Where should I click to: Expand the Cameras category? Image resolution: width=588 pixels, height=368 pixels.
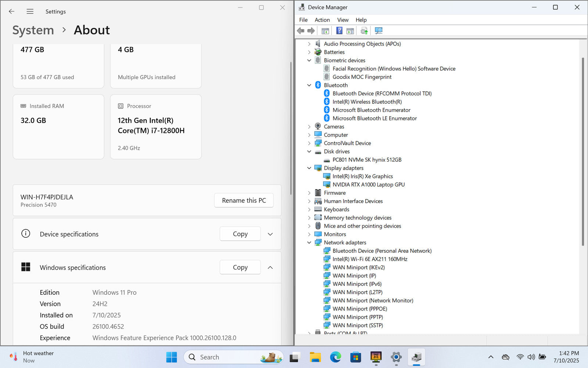309,127
